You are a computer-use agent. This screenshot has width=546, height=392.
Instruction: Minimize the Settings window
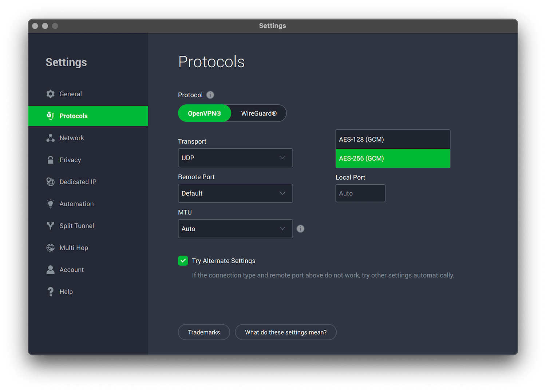coord(45,26)
